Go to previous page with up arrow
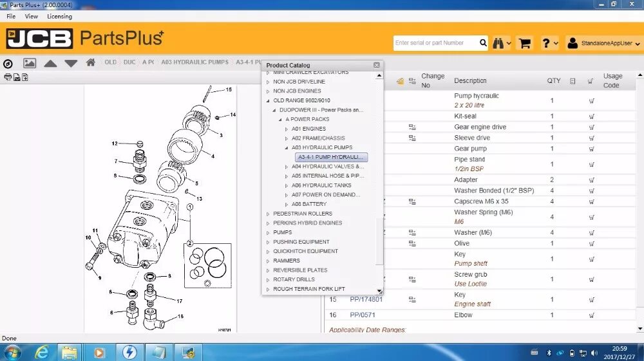The image size is (644, 361). click(50, 63)
